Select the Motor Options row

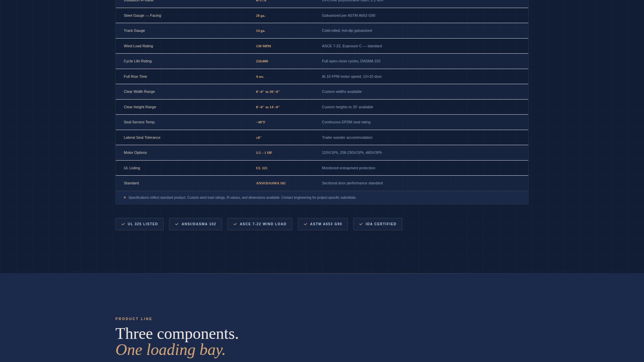(135, 153)
